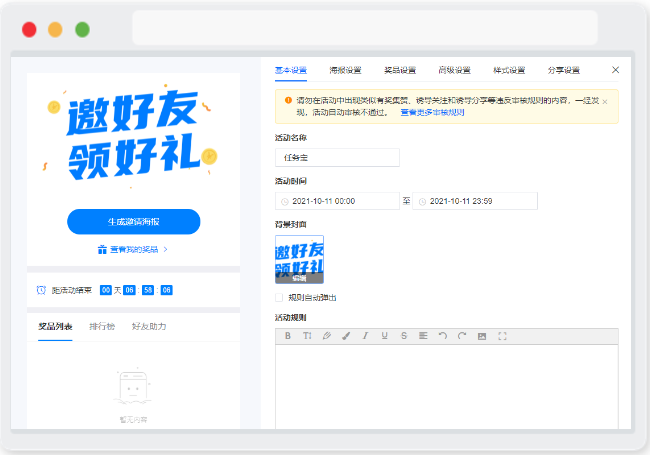Toggle strikethrough formatting in the editor

[x=404, y=336]
